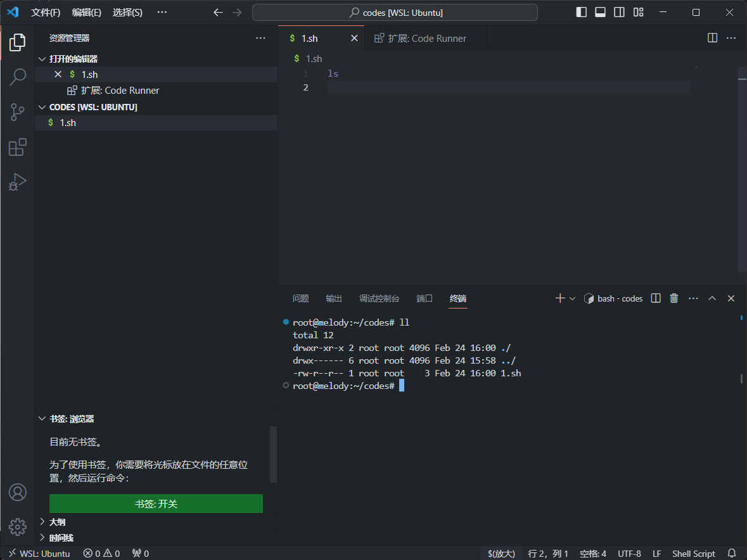Open the overflow menu ellipsis in menu bar
This screenshot has height=560, width=747.
(162, 13)
